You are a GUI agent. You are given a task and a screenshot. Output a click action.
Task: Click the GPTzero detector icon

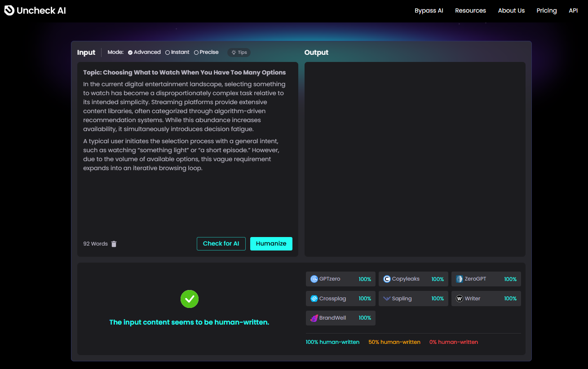pos(314,279)
